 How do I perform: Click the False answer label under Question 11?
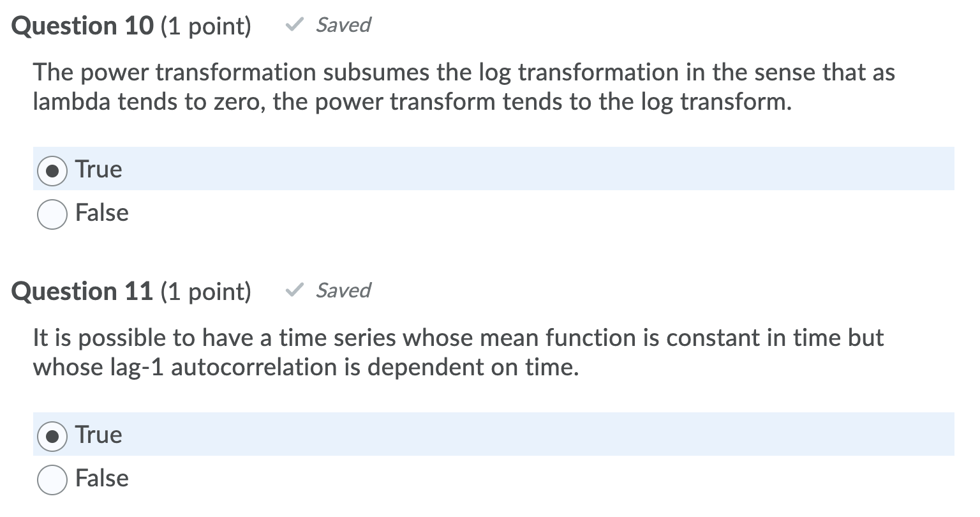101,479
